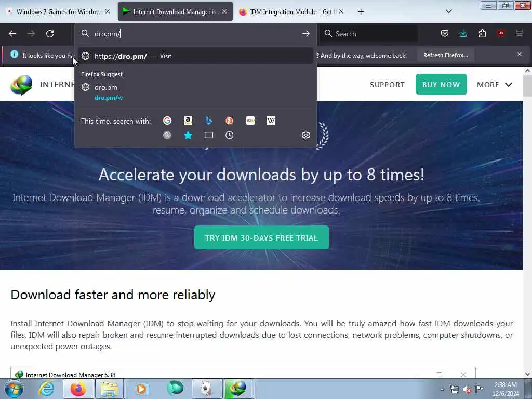Go back with the browser back arrow
532x399 pixels.
tap(12, 34)
